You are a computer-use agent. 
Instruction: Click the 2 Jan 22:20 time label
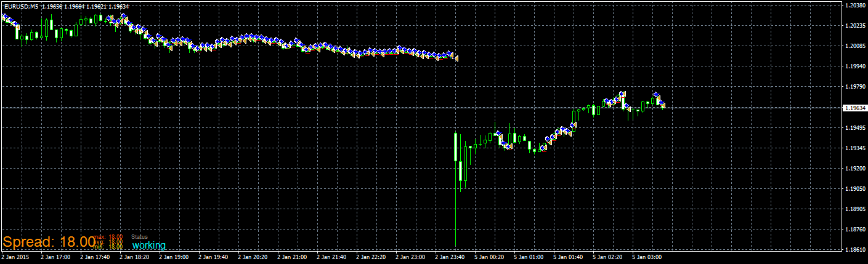pyautogui.click(x=371, y=257)
